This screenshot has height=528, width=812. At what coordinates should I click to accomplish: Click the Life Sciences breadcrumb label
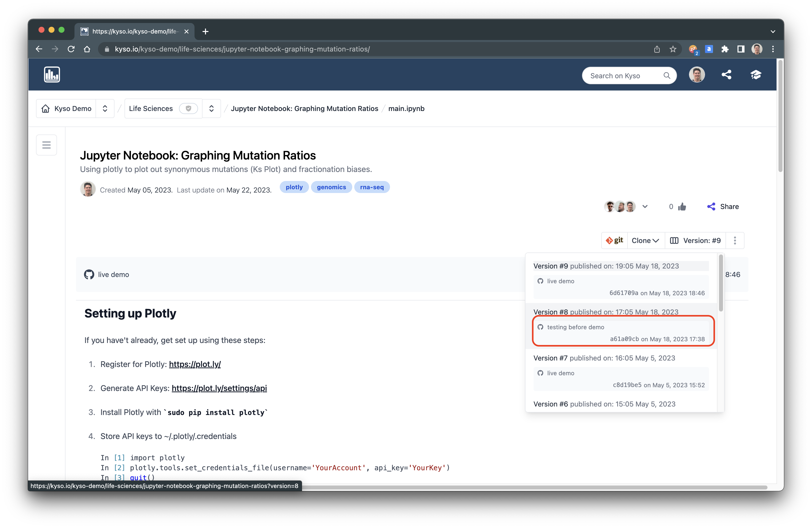(x=151, y=108)
